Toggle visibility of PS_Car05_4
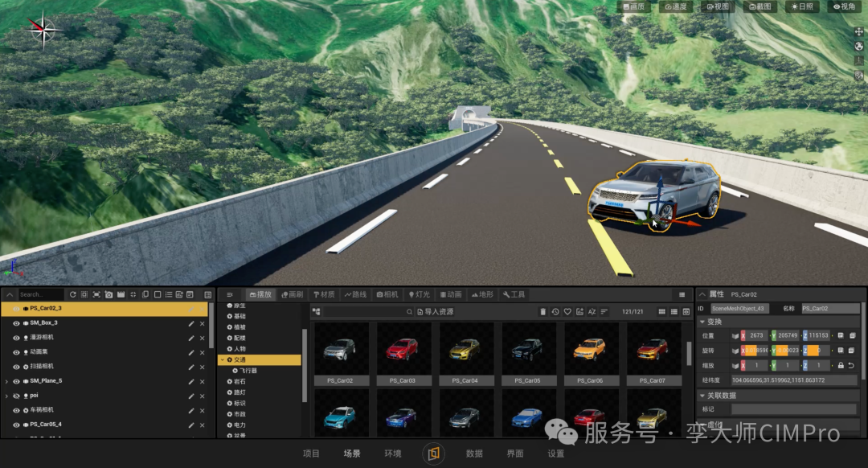The width and height of the screenshot is (868, 468). [x=16, y=425]
